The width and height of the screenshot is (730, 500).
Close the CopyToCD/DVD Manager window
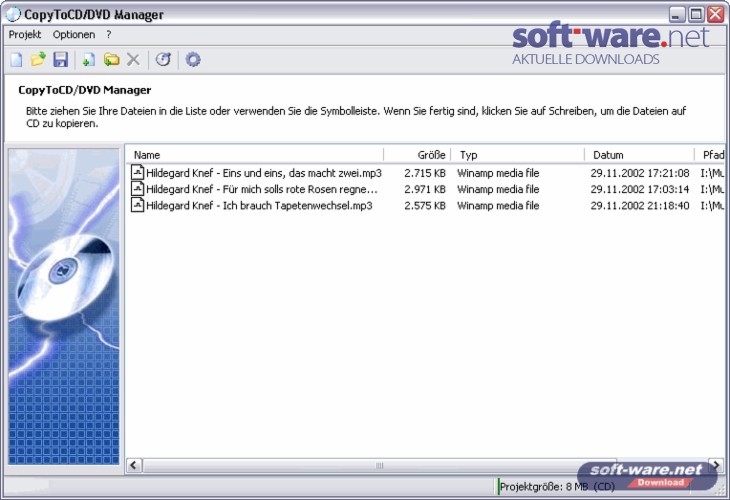pyautogui.click(x=716, y=14)
